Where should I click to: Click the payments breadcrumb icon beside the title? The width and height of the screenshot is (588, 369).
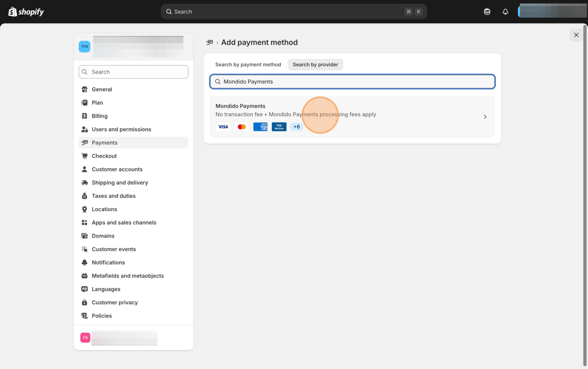coord(209,43)
